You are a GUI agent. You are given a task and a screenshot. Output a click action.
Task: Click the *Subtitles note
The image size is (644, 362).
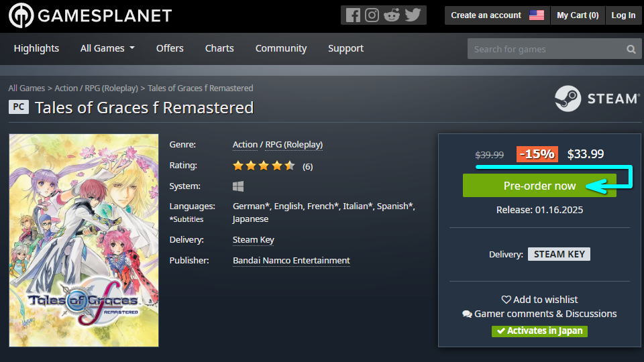pos(186,219)
